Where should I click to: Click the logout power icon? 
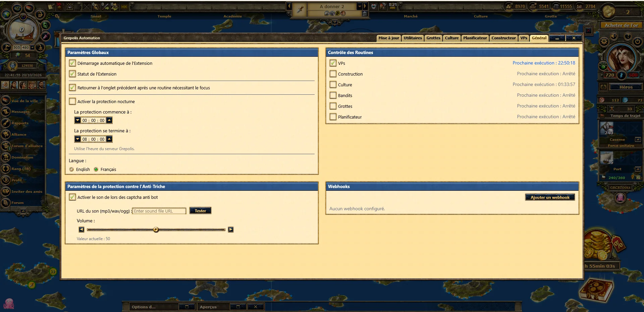pyautogui.click(x=638, y=42)
